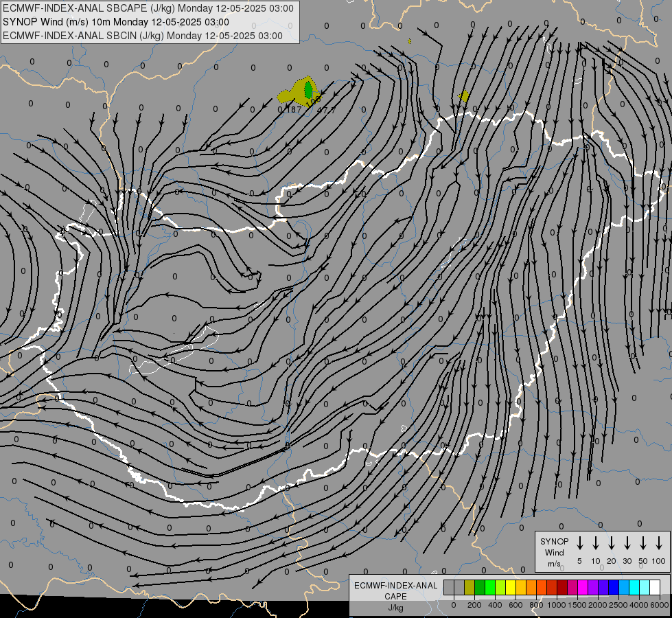This screenshot has height=618, width=672.
Task: Select the pure yellow CAPE swatch
Action: click(x=511, y=587)
